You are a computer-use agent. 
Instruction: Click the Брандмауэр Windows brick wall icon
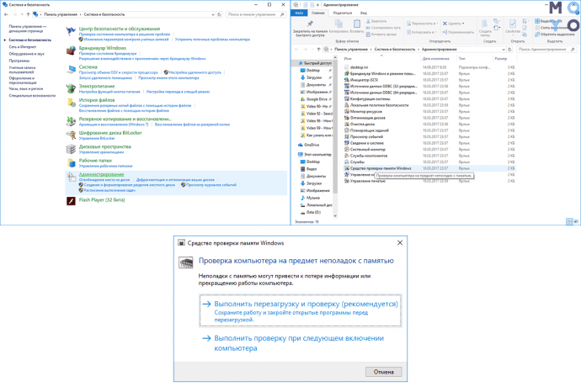tap(71, 50)
